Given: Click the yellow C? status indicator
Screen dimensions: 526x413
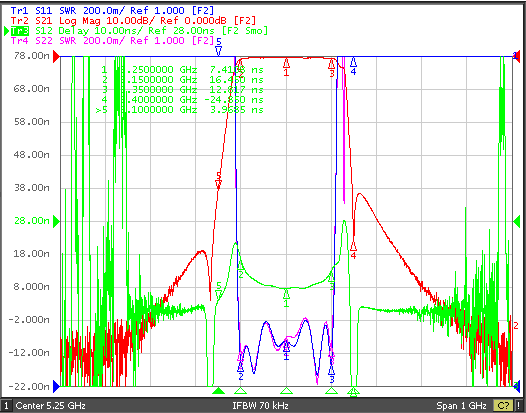Looking at the screenshot, I should click(503, 406).
